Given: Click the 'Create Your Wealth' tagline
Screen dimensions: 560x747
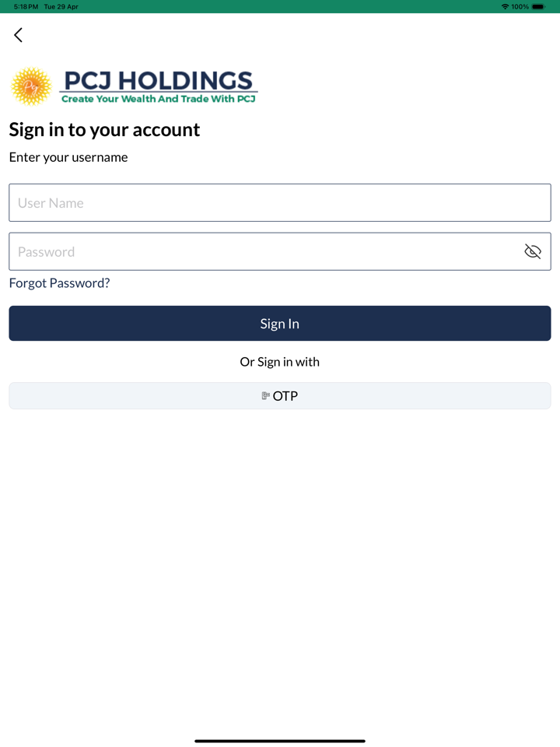Looking at the screenshot, I should 159,99.
